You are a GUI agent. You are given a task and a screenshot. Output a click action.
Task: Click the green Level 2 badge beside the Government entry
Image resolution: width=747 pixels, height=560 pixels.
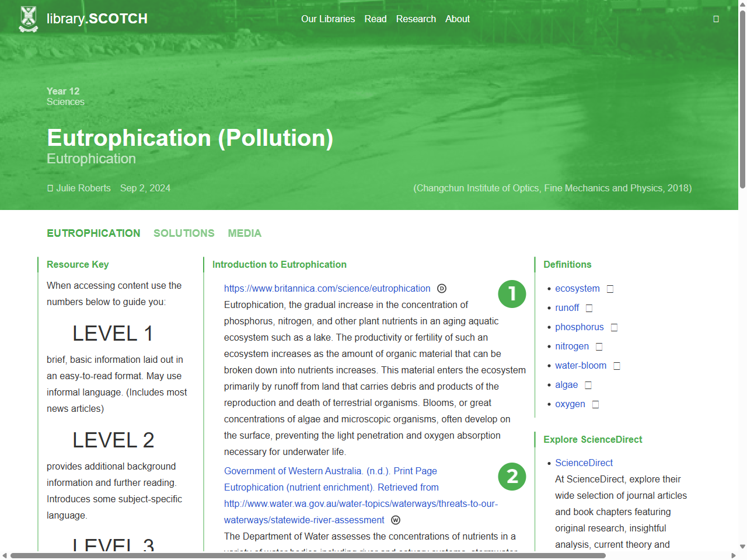(x=512, y=477)
